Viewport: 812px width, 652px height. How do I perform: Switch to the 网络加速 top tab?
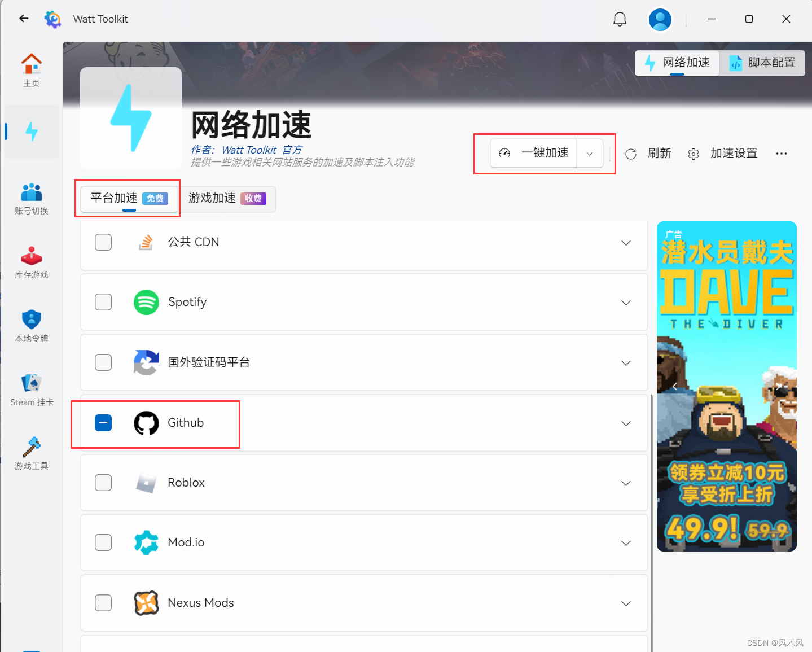(x=678, y=63)
